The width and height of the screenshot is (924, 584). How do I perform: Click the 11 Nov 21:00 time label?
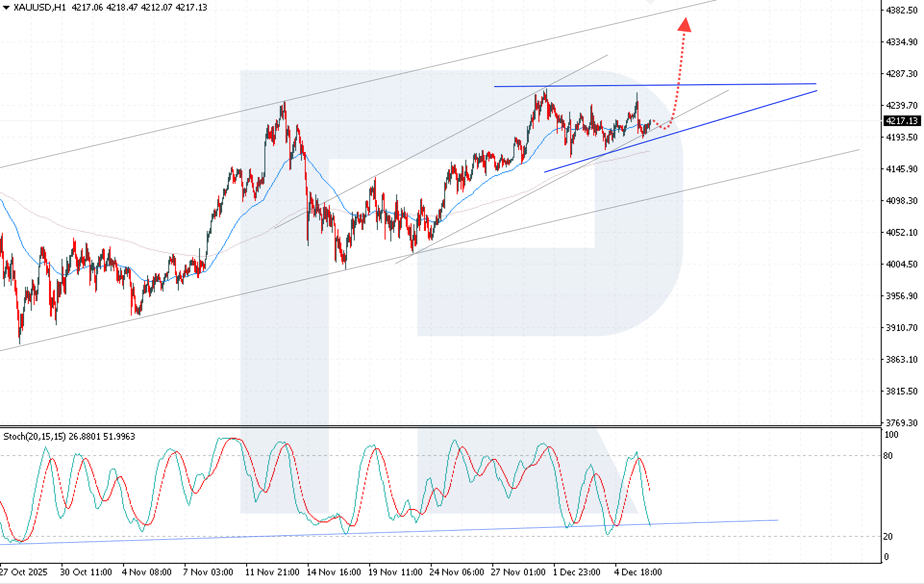click(x=272, y=572)
